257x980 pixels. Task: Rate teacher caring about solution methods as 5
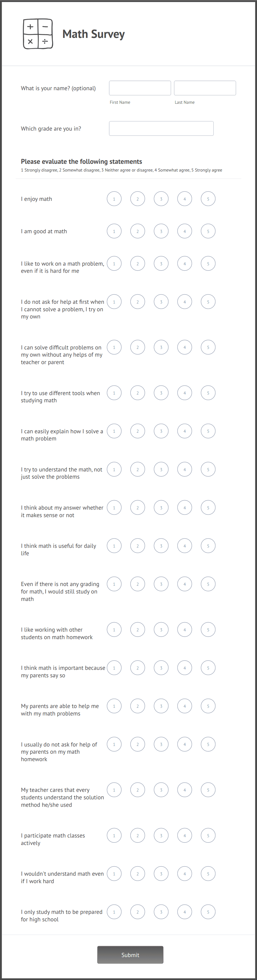tap(208, 789)
